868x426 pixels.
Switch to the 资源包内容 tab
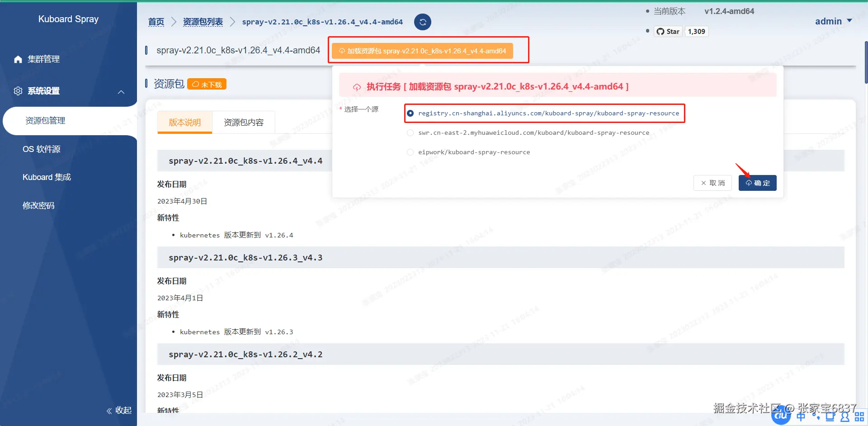[x=243, y=122]
